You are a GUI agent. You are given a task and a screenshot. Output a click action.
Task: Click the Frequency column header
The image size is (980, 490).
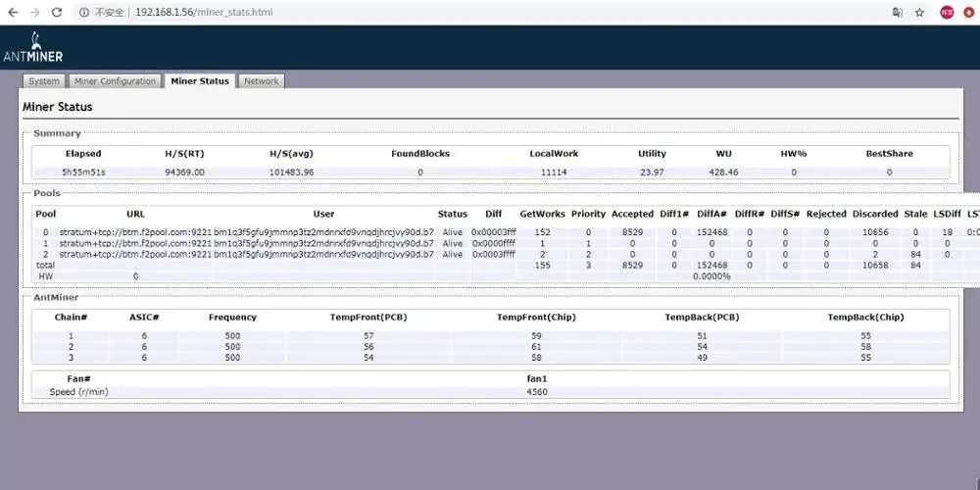point(232,318)
